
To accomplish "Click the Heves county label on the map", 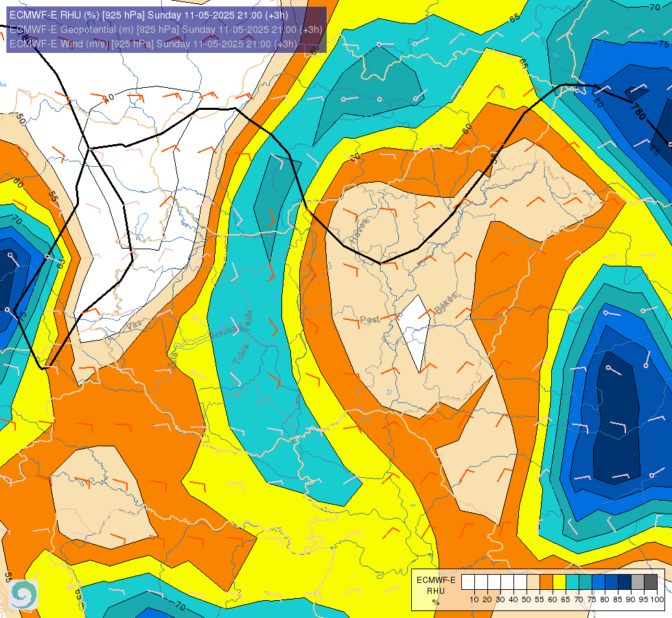I will pos(359,231).
